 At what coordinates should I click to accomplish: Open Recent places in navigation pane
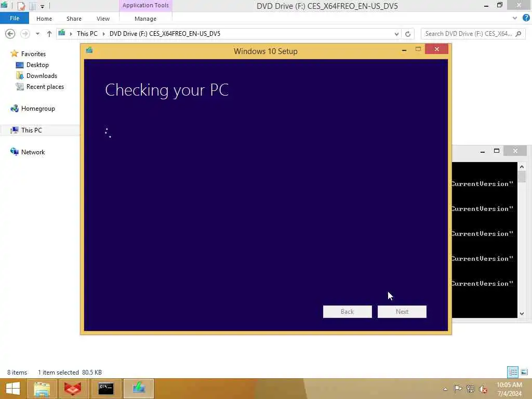[45, 87]
